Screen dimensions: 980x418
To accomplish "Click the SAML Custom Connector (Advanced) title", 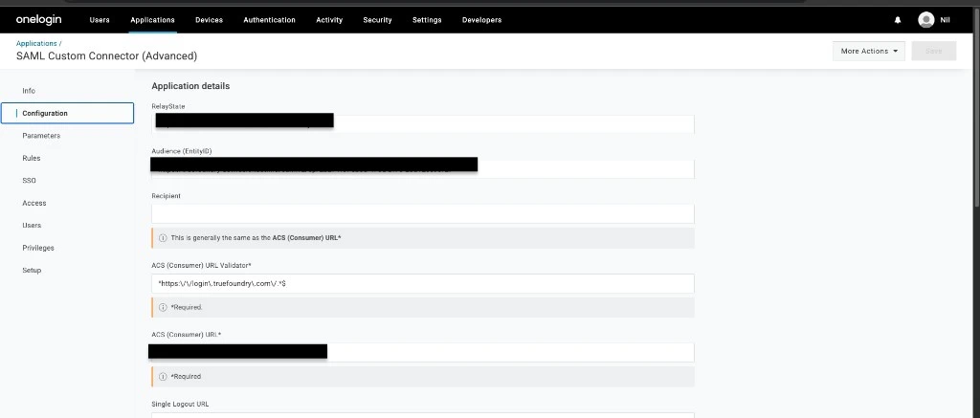I will [107, 56].
